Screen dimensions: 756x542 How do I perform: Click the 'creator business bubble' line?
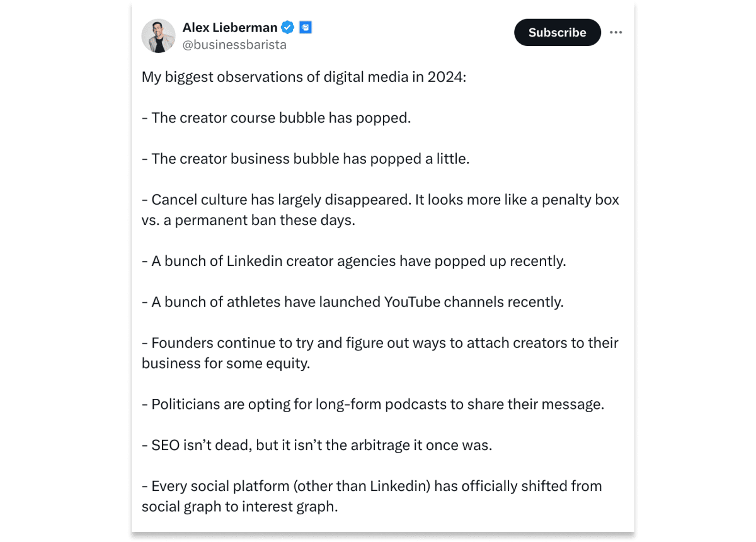[306, 159]
